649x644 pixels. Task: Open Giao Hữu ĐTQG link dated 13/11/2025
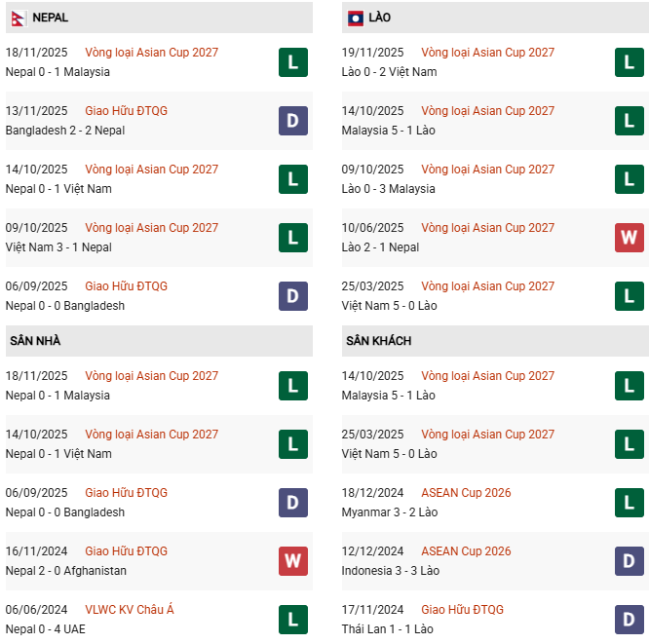(x=126, y=111)
